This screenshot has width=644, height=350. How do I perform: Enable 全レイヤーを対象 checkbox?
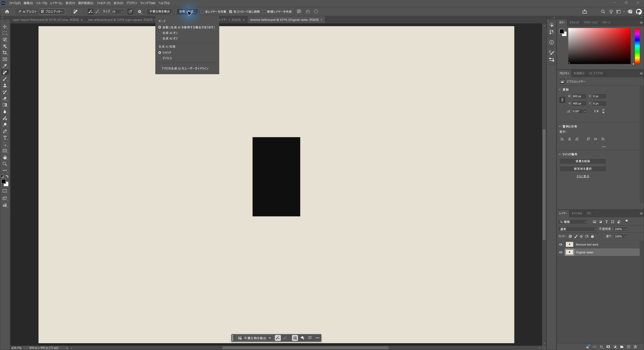coord(202,12)
